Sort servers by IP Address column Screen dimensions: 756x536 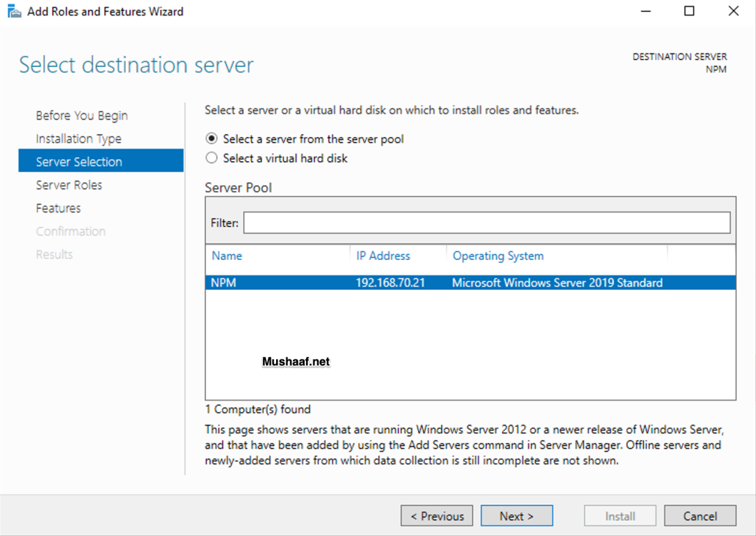(x=383, y=256)
